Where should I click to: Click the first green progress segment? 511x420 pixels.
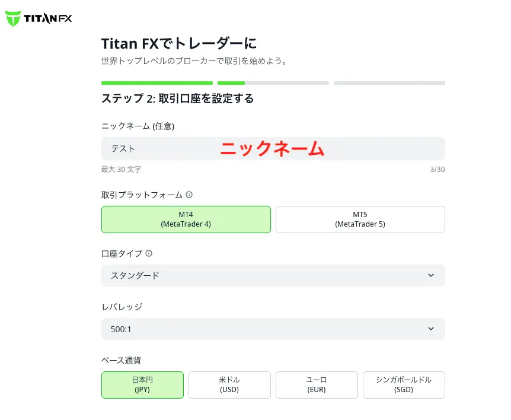(x=157, y=83)
